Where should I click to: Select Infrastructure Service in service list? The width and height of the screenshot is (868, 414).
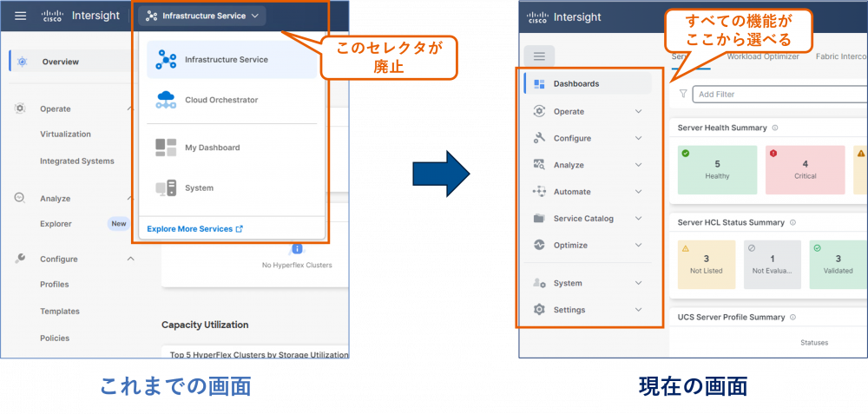(x=232, y=59)
